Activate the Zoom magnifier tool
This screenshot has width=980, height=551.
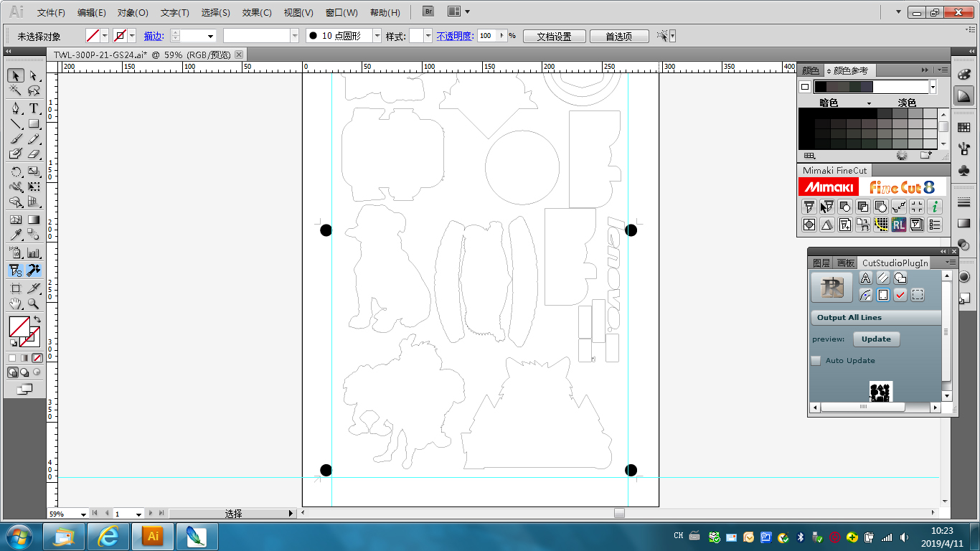coord(34,304)
